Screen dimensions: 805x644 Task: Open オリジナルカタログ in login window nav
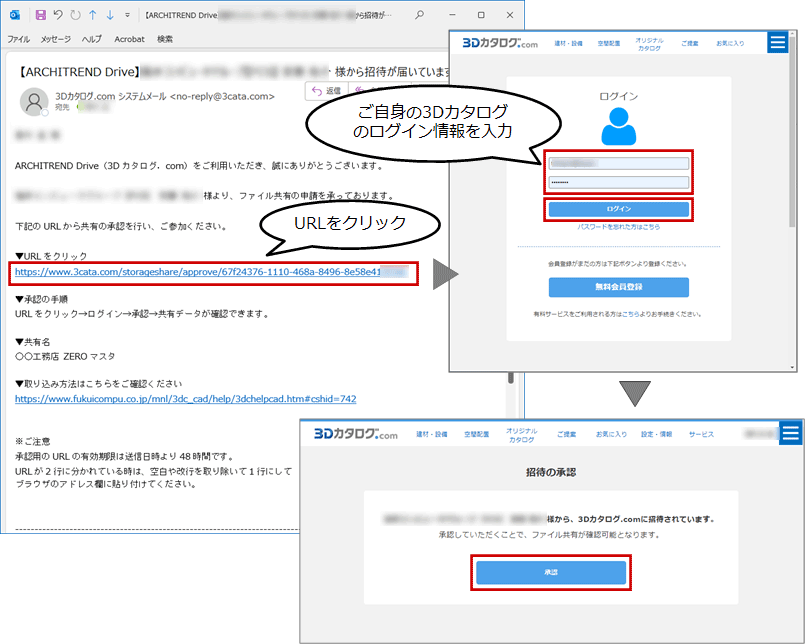click(x=649, y=44)
